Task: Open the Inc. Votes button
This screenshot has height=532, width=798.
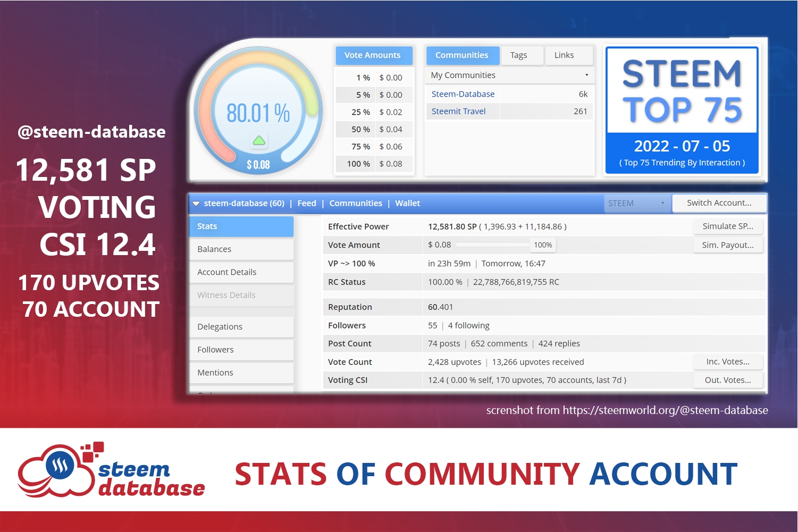Action: point(728,362)
